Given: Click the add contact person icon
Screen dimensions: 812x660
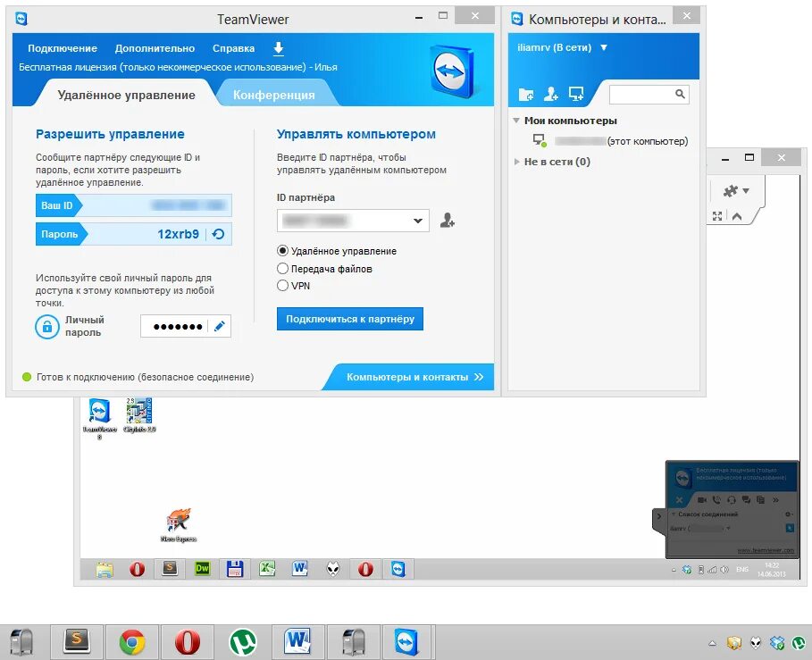Looking at the screenshot, I should click(550, 94).
